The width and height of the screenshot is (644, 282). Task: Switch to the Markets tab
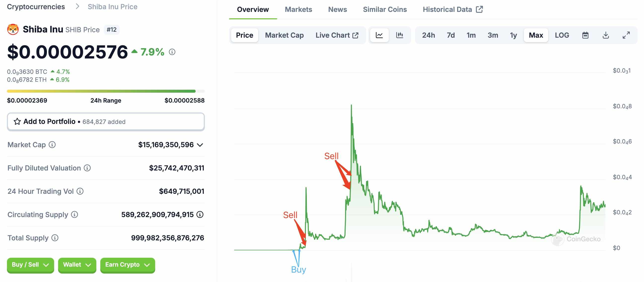(x=298, y=9)
